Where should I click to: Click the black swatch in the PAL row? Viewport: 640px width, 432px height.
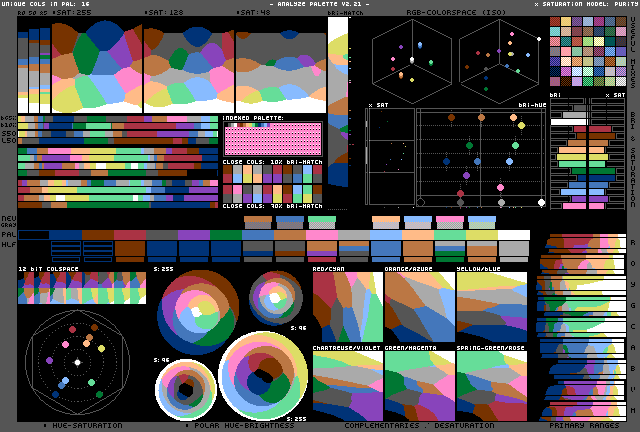(x=34, y=235)
